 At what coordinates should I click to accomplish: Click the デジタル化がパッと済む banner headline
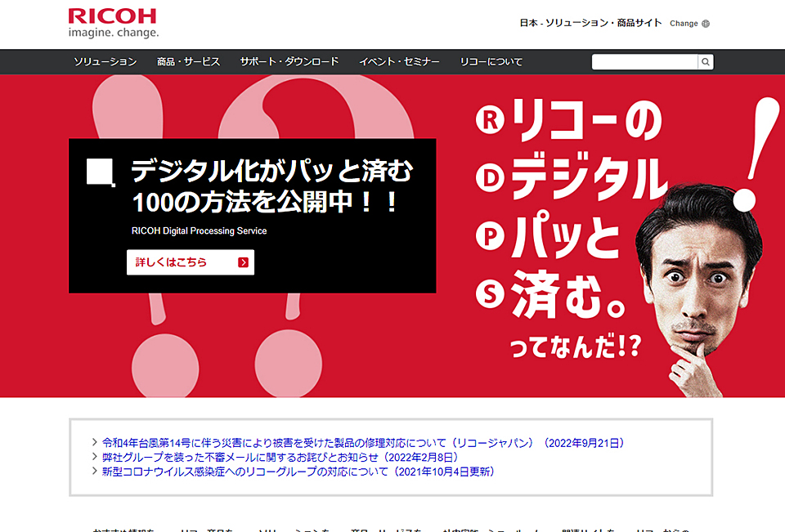271,186
